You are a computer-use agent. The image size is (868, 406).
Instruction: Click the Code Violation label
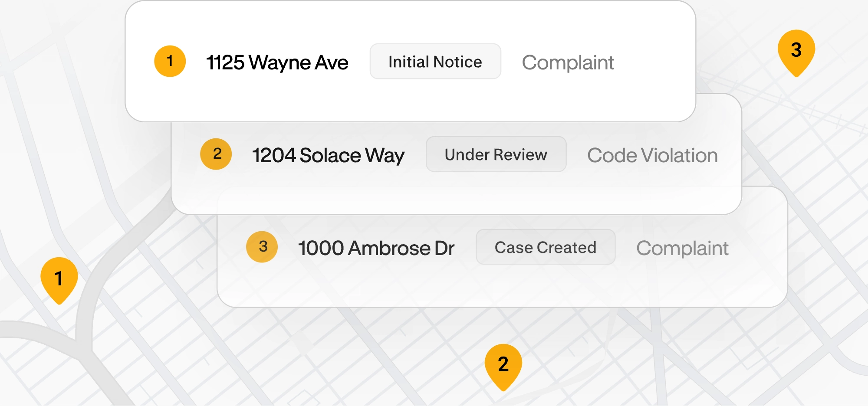click(652, 155)
